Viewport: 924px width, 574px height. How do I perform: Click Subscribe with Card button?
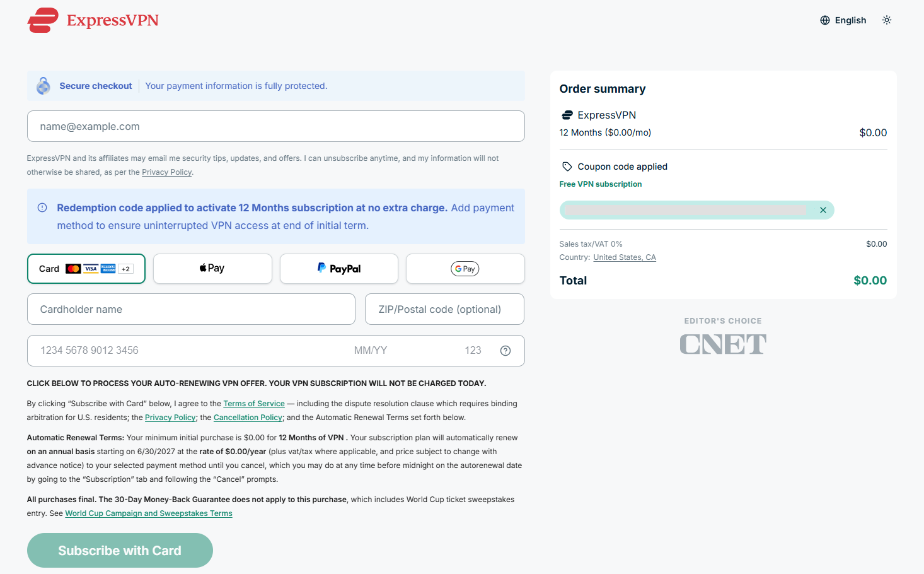tap(120, 550)
